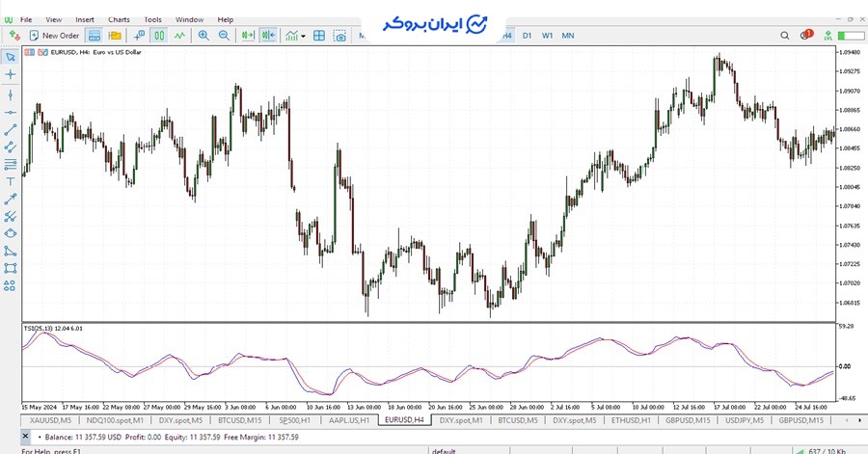Image resolution: width=868 pixels, height=454 pixels.
Task: Toggle the Navigator folder icon
Action: pyautogui.click(x=115, y=36)
